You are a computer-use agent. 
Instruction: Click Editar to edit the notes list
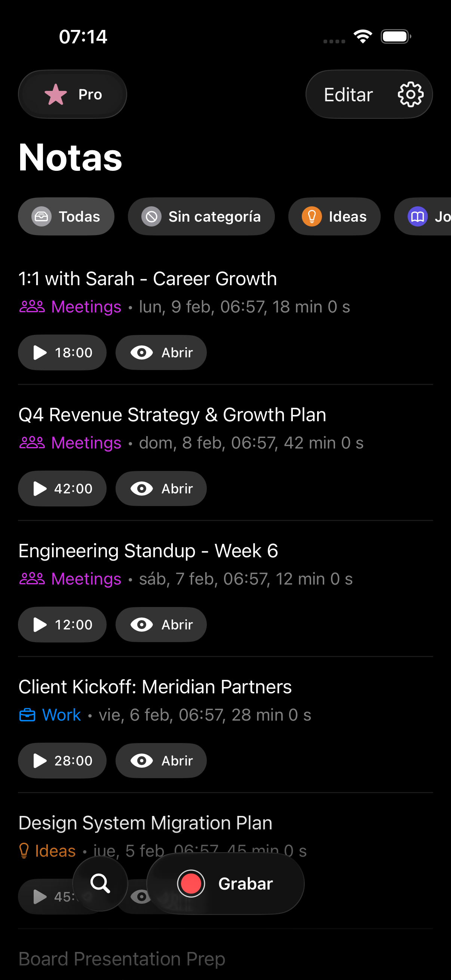[x=348, y=94]
